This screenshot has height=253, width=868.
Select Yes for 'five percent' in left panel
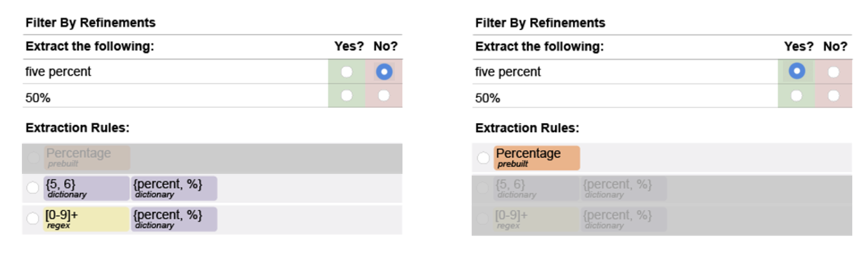coord(347,72)
